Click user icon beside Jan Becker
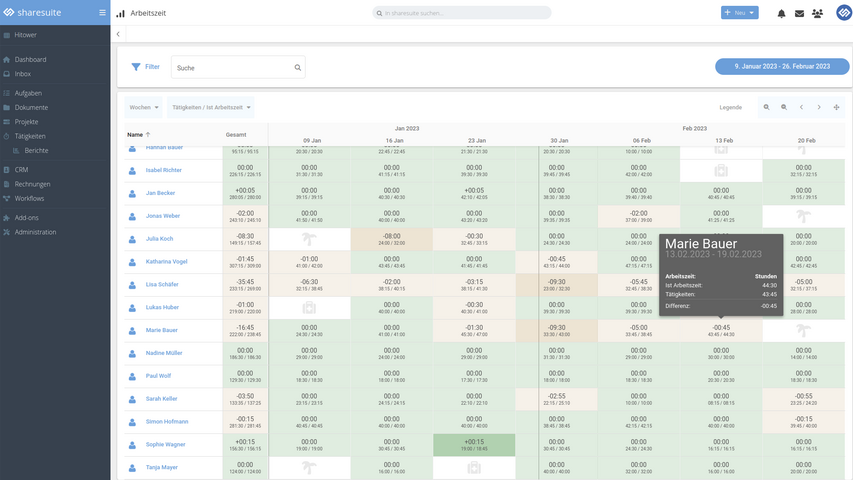 click(132, 193)
